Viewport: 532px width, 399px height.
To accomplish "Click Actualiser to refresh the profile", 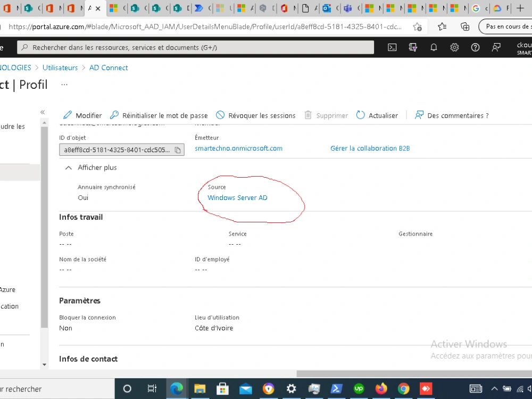I will 377,115.
